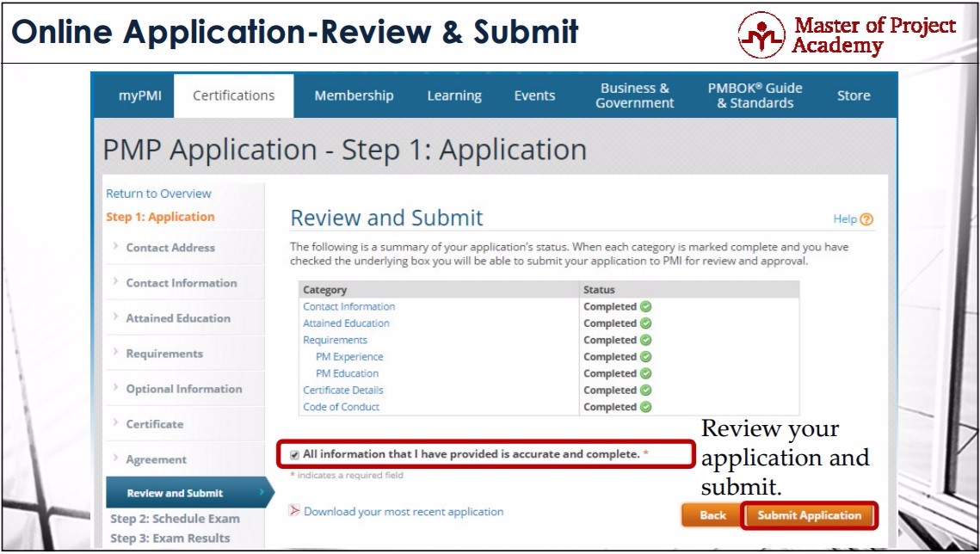Image resolution: width=980 pixels, height=554 pixels.
Task: Open Contact Address sidebar section
Action: click(170, 248)
